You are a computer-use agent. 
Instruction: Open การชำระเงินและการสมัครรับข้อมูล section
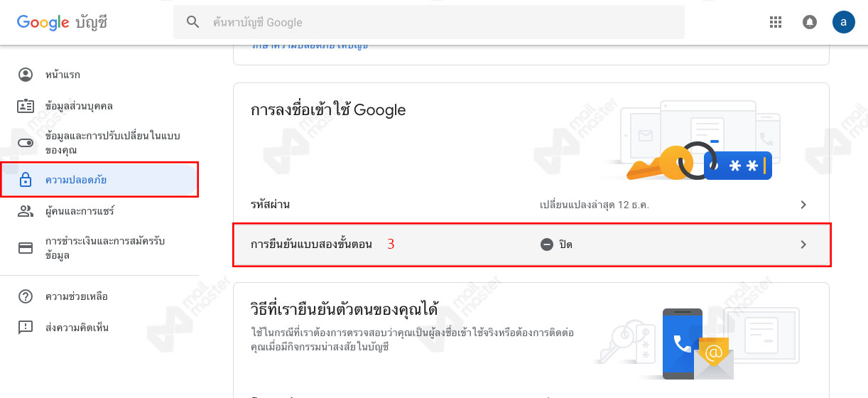[x=99, y=248]
